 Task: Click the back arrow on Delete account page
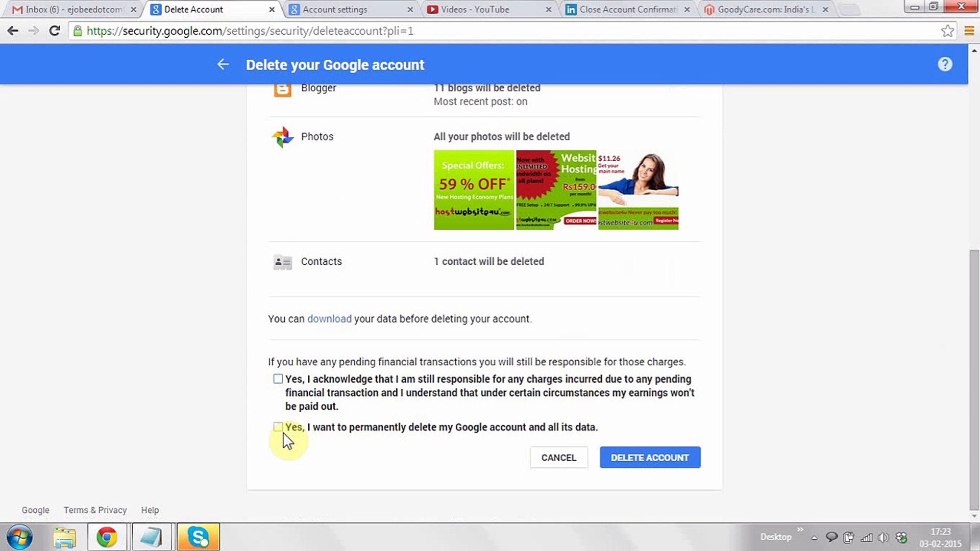pos(223,64)
